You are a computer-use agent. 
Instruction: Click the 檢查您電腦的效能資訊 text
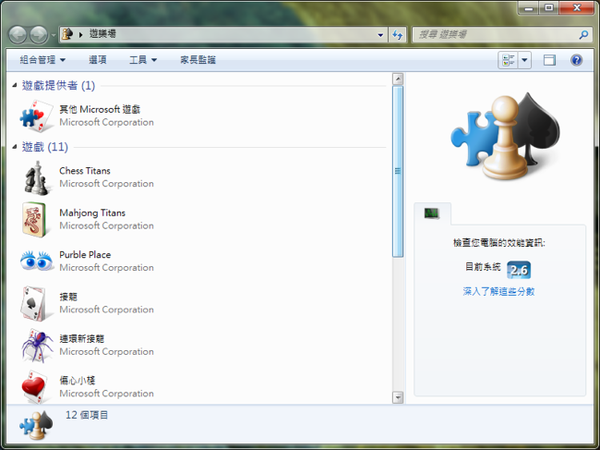(x=499, y=243)
